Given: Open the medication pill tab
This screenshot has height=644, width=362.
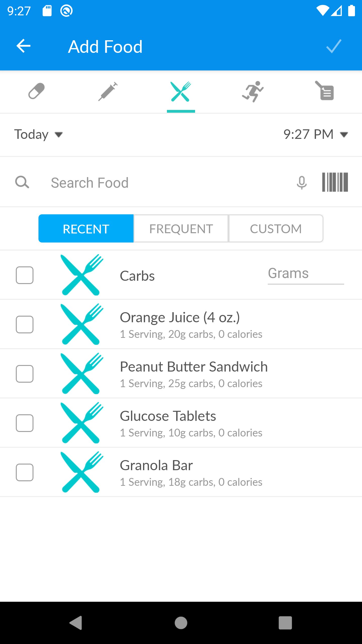Looking at the screenshot, I should (x=36, y=91).
